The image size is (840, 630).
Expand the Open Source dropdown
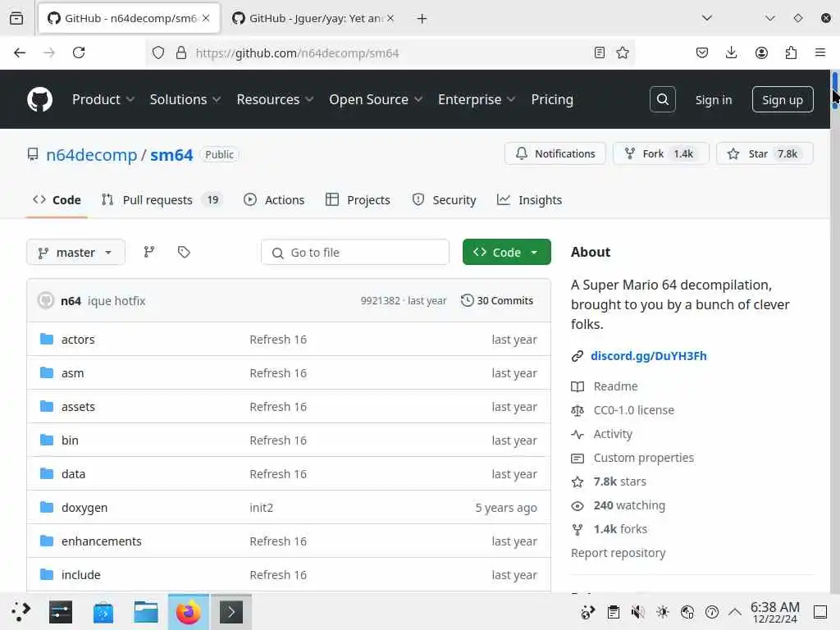376,99
